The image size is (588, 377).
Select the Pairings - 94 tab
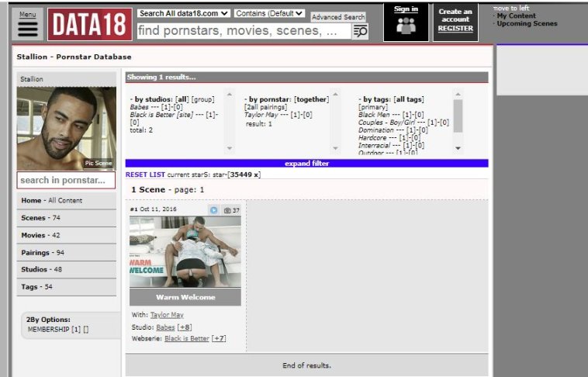tap(67, 252)
